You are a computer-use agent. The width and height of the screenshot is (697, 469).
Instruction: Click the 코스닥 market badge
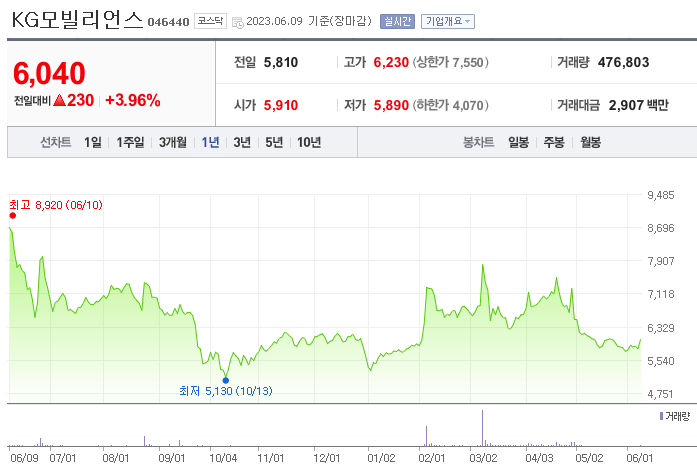(x=210, y=21)
